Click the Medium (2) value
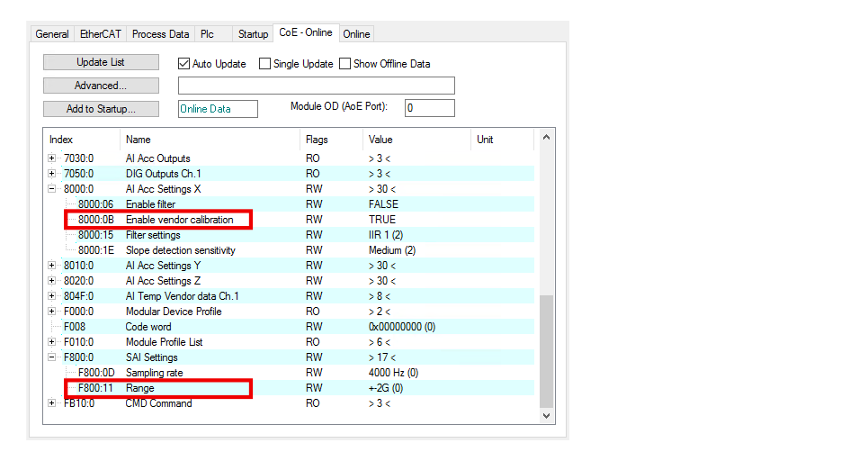Screen dimensions: 868x461 (392, 250)
